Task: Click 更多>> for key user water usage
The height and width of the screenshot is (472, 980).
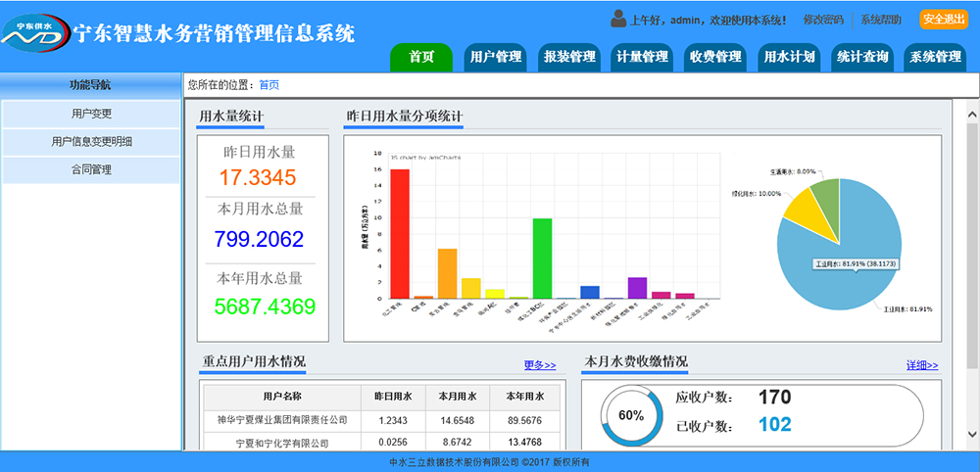Action: 539,365
